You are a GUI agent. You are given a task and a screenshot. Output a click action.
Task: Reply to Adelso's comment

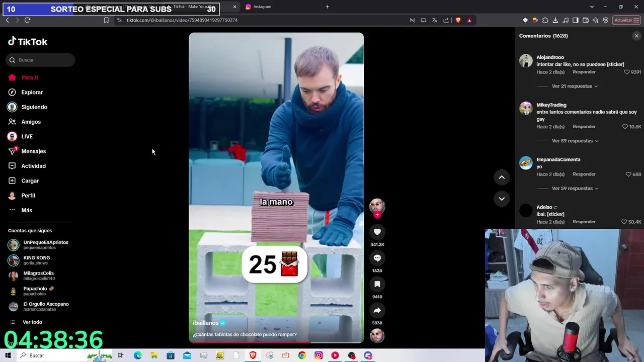click(584, 222)
